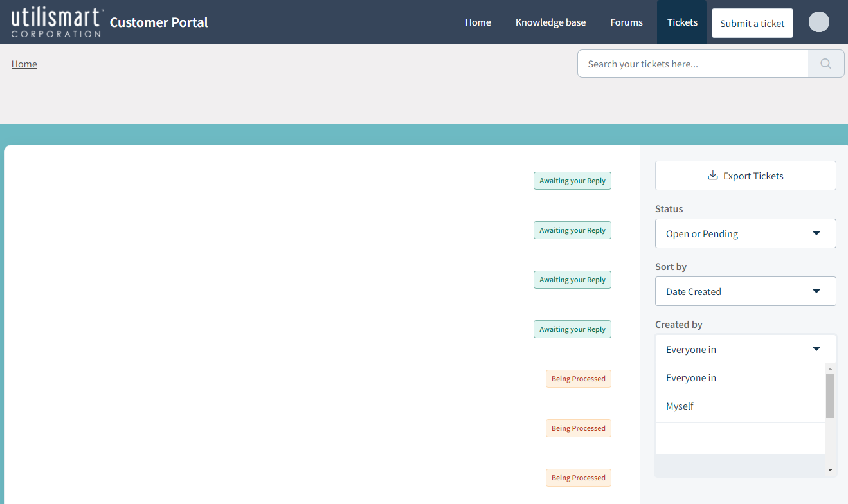Screen dimensions: 848x504
Task: Open the Status dropdown showing Open or Pending
Action: click(x=746, y=233)
